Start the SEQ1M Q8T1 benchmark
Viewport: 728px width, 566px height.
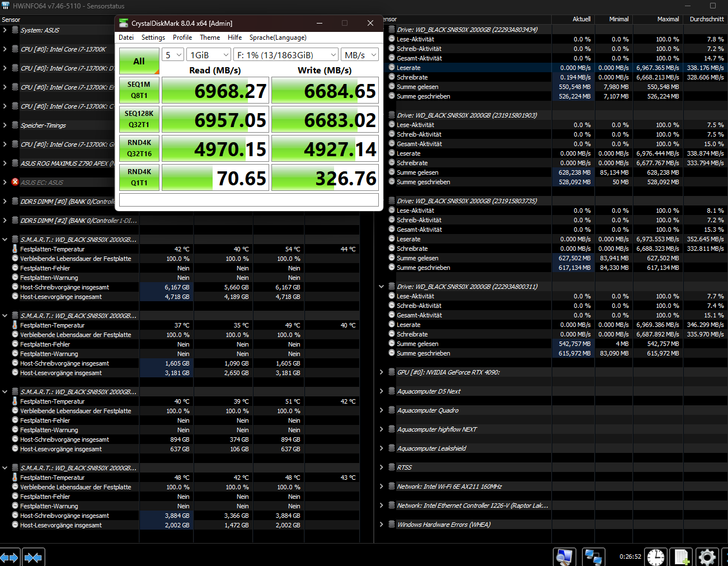(x=139, y=90)
